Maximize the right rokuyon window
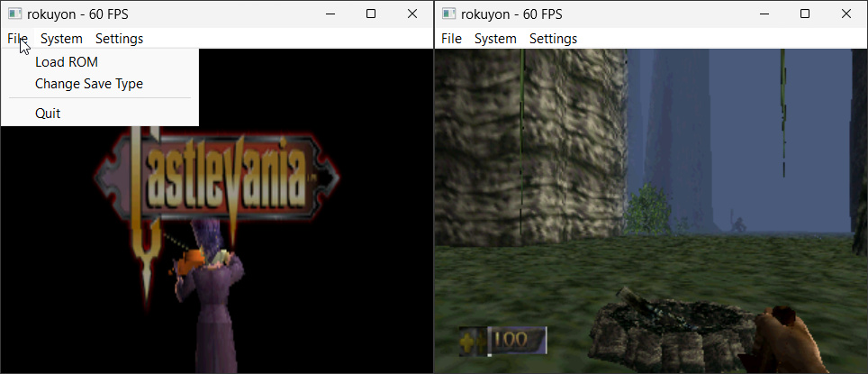This screenshot has height=374, width=868. point(805,14)
